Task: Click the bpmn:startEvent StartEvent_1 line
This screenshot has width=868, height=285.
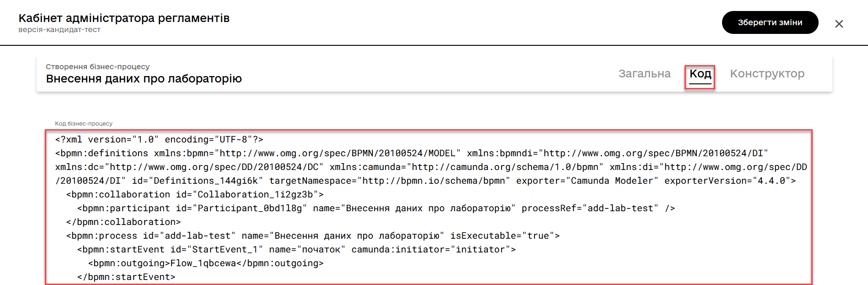Action: point(297,249)
